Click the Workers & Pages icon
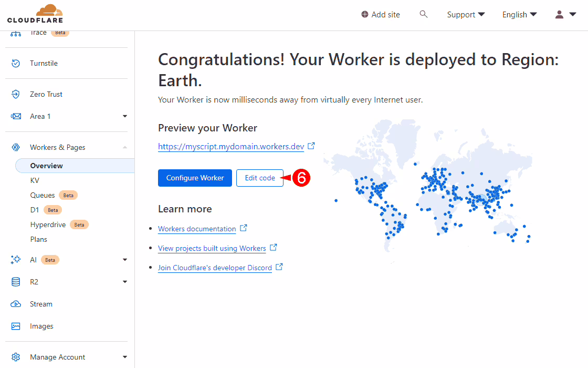 [16, 147]
